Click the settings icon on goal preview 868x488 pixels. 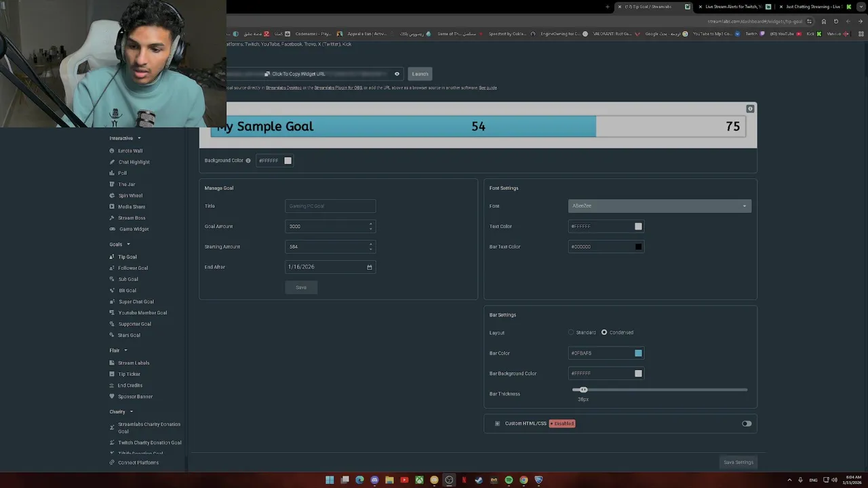pos(750,108)
